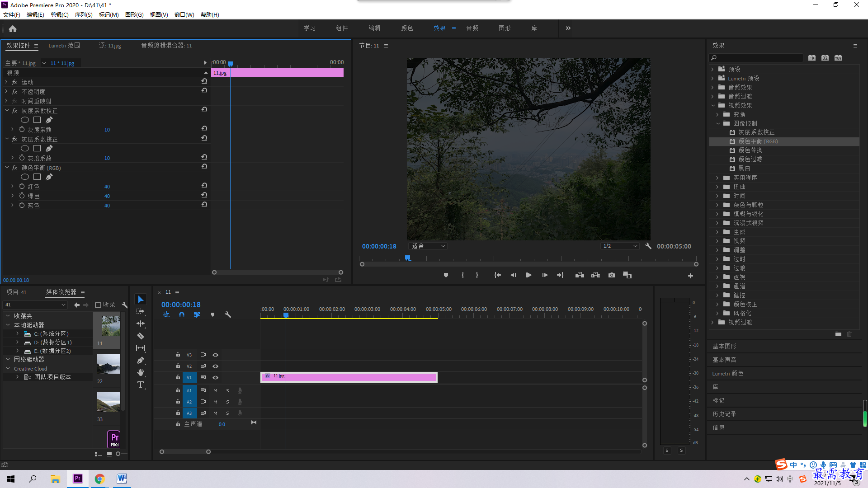Viewport: 868px width, 488px height.
Task: Open the 项目: 41 panel tab
Action: pos(16,292)
